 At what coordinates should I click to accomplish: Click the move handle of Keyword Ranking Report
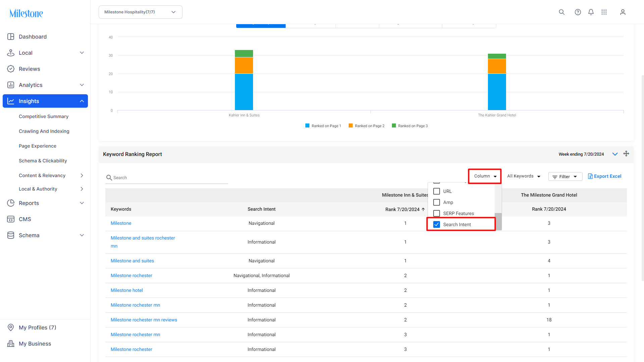(x=626, y=154)
